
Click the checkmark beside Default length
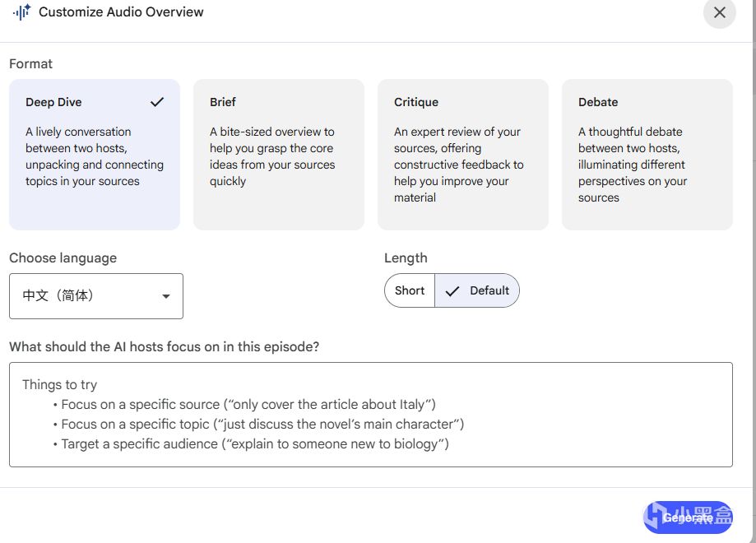(452, 290)
